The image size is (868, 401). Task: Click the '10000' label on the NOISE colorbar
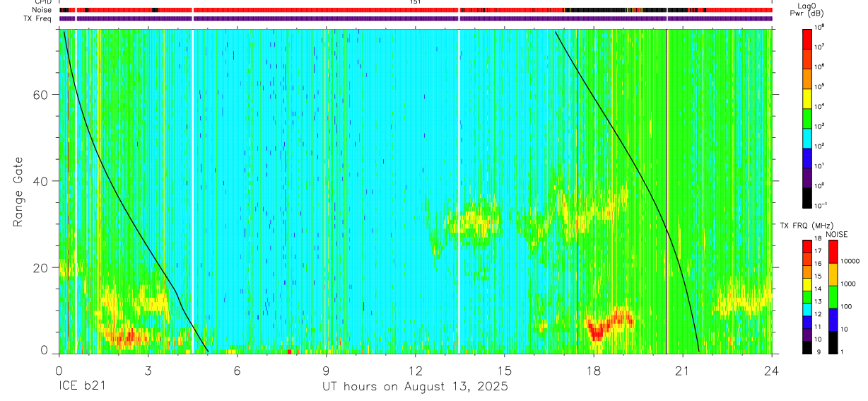pos(851,261)
